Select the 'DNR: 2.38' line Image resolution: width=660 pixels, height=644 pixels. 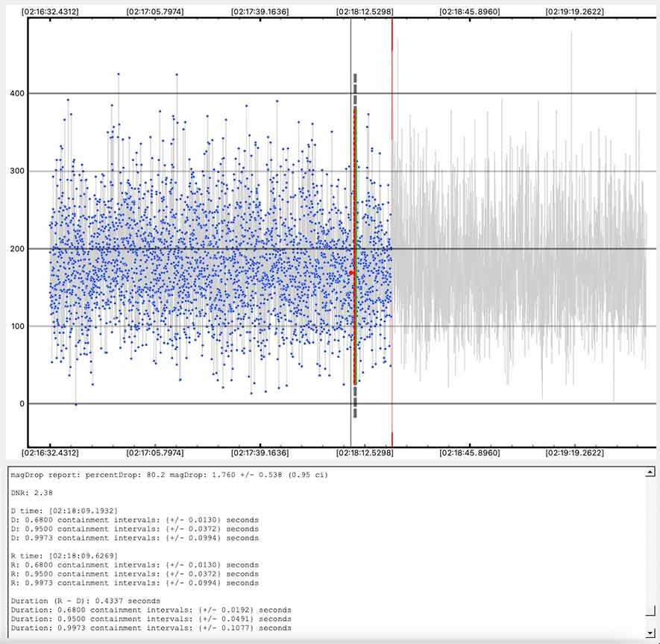31,493
